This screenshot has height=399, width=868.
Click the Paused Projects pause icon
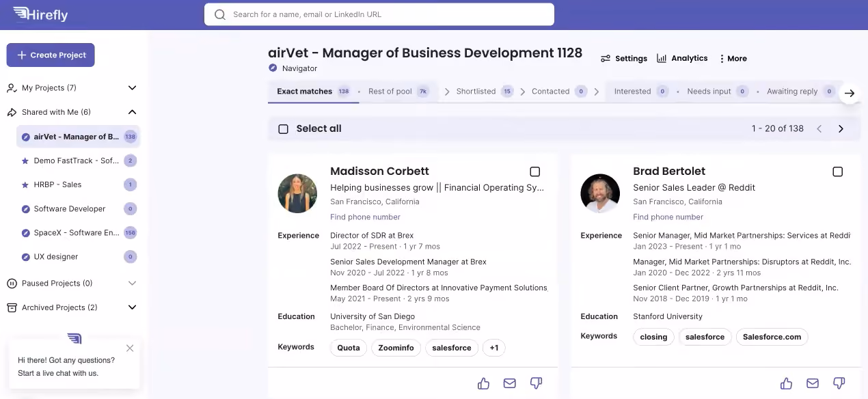click(12, 284)
